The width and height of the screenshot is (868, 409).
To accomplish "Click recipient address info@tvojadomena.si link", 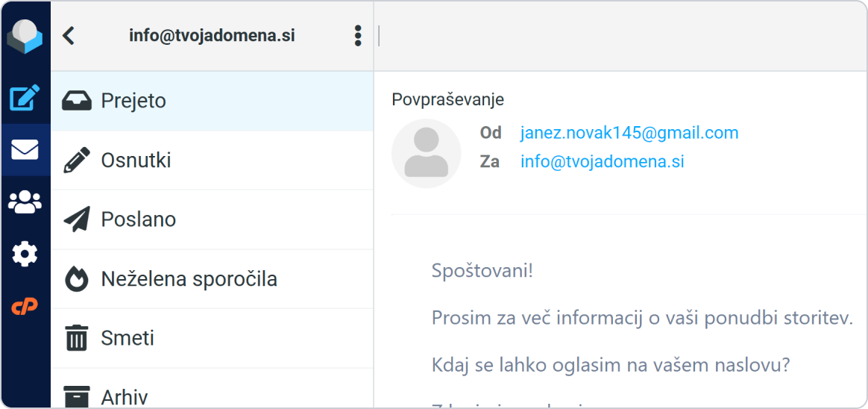I will (x=603, y=162).
